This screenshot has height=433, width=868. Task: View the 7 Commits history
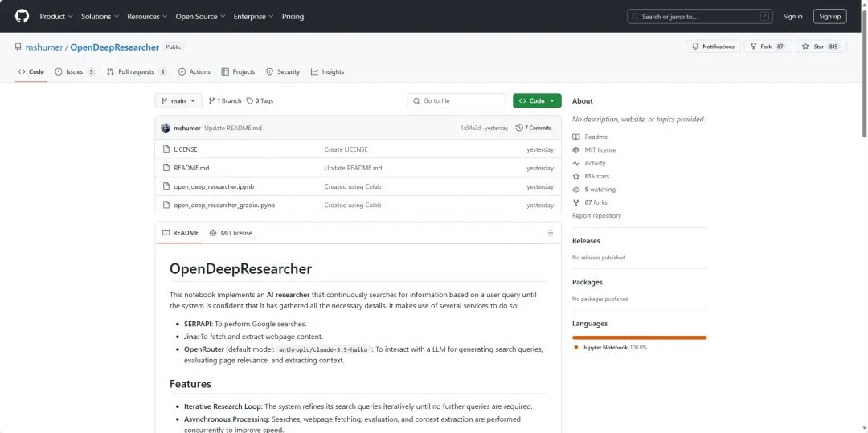(x=534, y=128)
